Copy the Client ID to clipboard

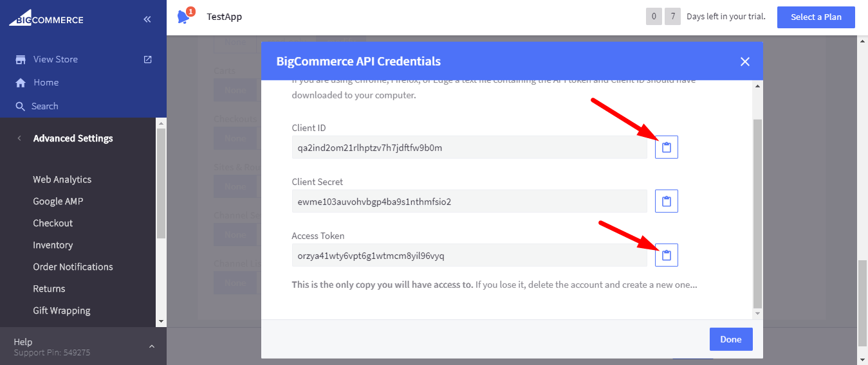click(x=667, y=147)
